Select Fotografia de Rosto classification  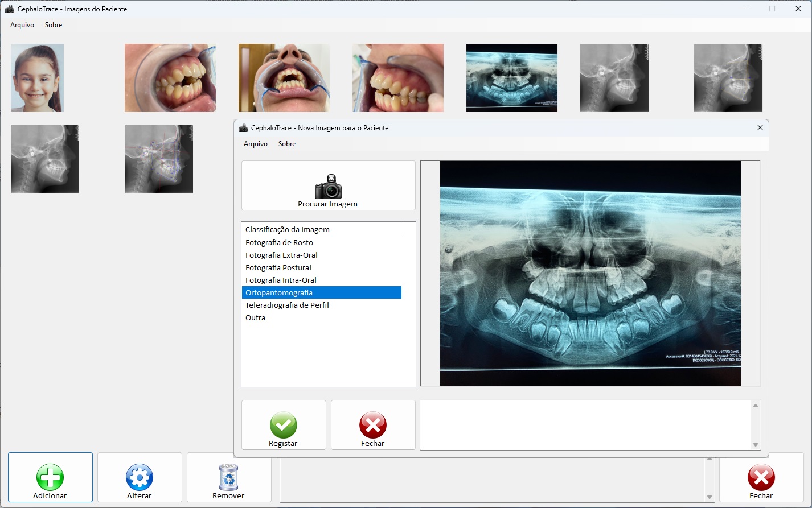[x=279, y=242]
